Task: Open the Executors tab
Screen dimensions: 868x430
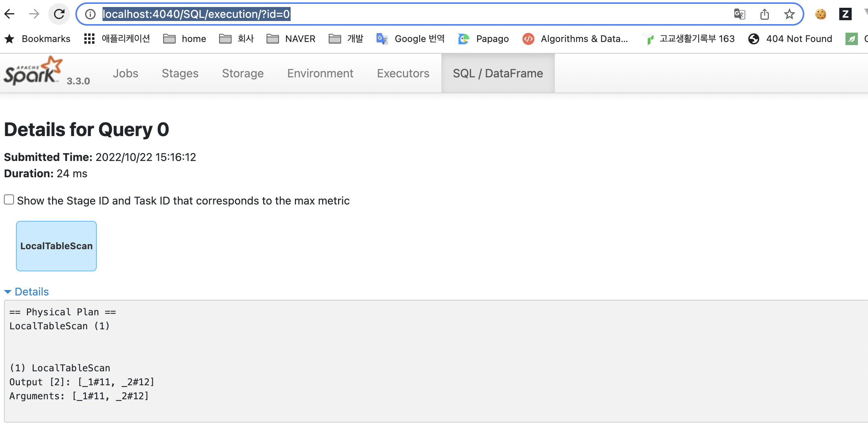Action: [403, 73]
